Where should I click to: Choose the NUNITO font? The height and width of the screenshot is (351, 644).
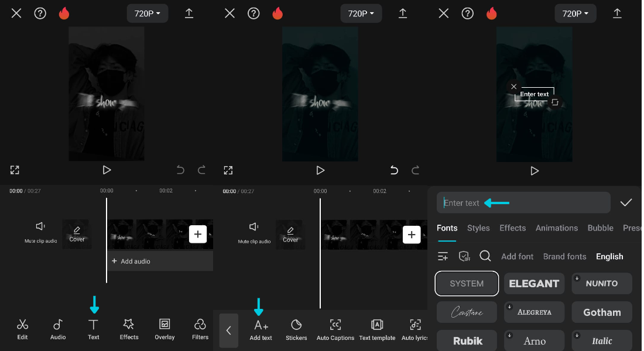pyautogui.click(x=602, y=283)
